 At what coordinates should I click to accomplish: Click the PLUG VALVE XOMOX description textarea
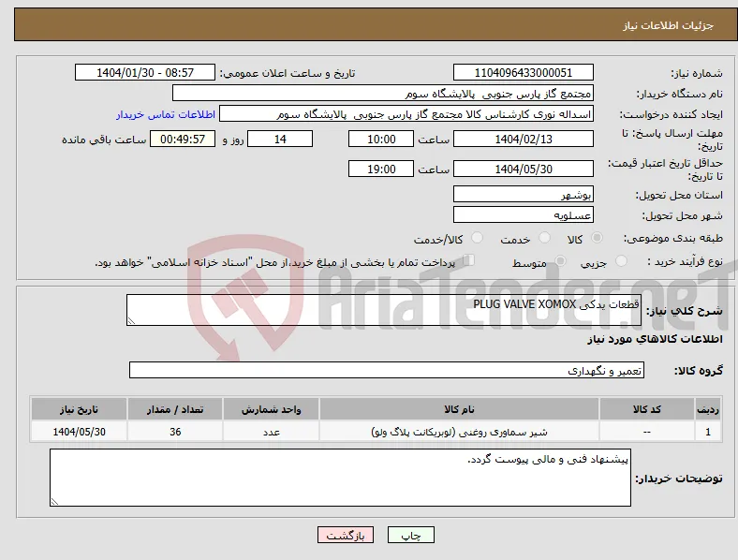pos(384,310)
